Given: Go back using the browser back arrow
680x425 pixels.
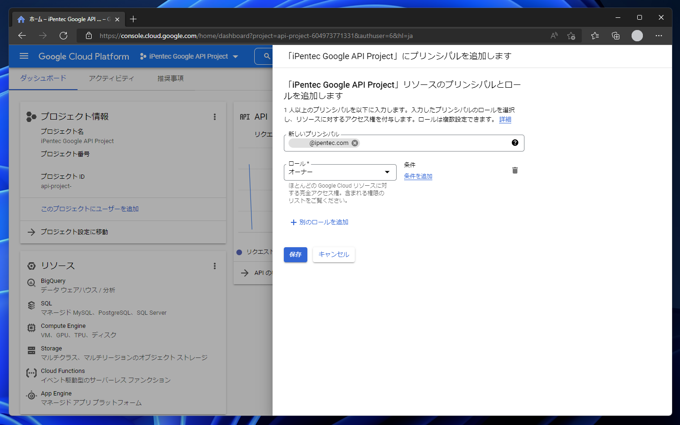Looking at the screenshot, I should [x=22, y=36].
